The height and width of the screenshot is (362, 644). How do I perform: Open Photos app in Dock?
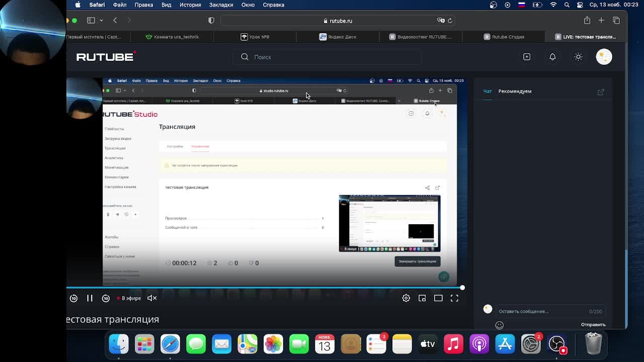point(273,344)
